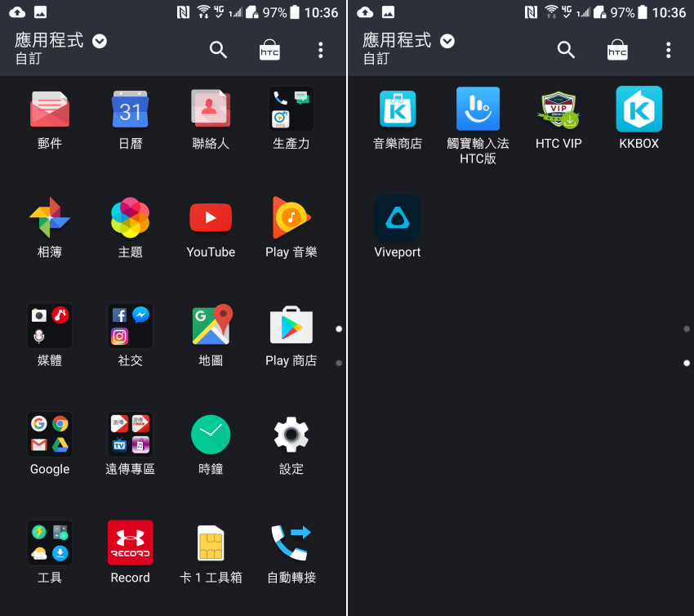The height and width of the screenshot is (616, 694).
Task: Open 設定 settings app
Action: (x=291, y=435)
